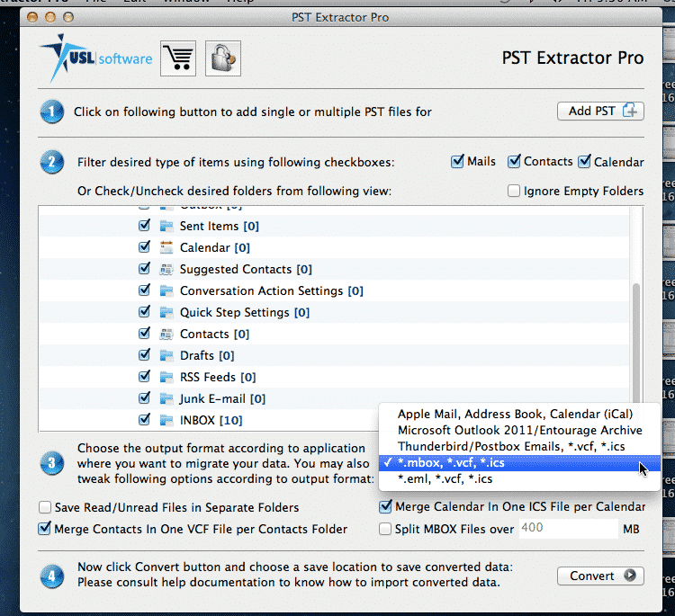The image size is (675, 616).
Task: Uncheck the INBOX folder checkbox
Action: (145, 419)
